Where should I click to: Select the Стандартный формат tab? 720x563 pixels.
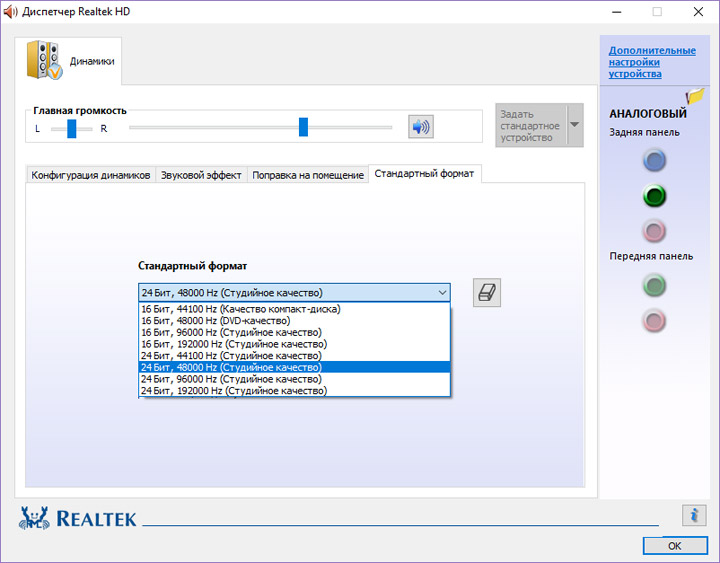tap(424, 174)
